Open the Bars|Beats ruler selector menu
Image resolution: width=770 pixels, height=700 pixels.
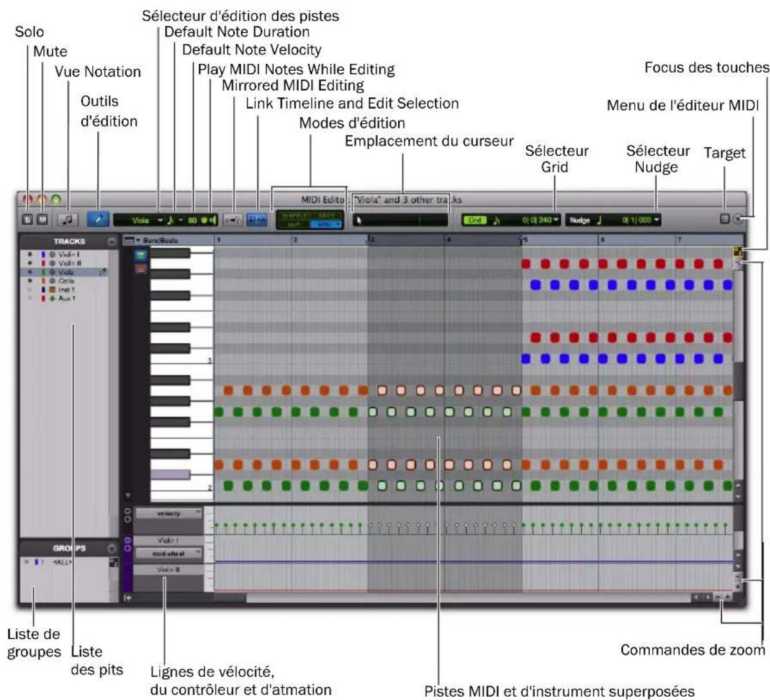point(131,240)
